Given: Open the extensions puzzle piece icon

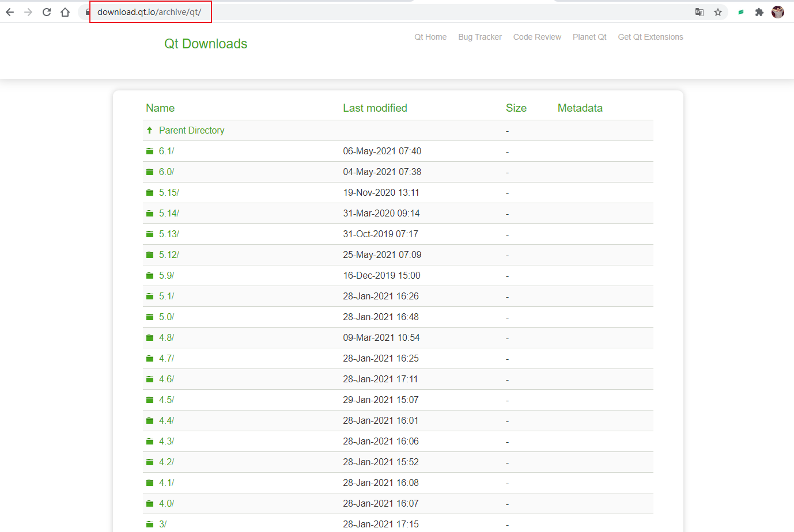Looking at the screenshot, I should click(759, 12).
